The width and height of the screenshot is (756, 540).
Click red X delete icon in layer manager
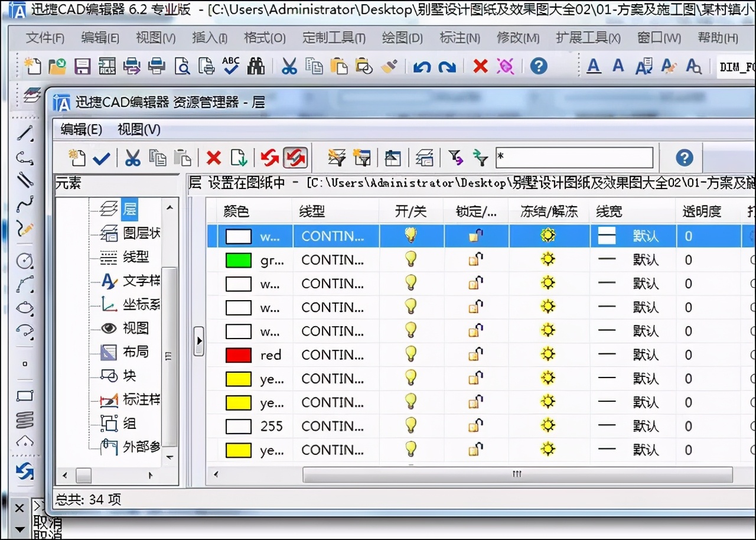point(214,158)
